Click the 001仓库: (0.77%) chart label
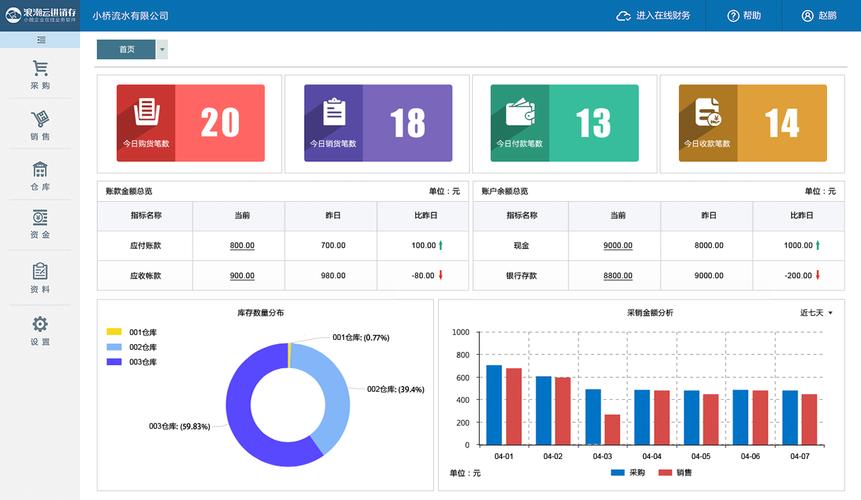Image resolution: width=861 pixels, height=500 pixels. pos(361,338)
